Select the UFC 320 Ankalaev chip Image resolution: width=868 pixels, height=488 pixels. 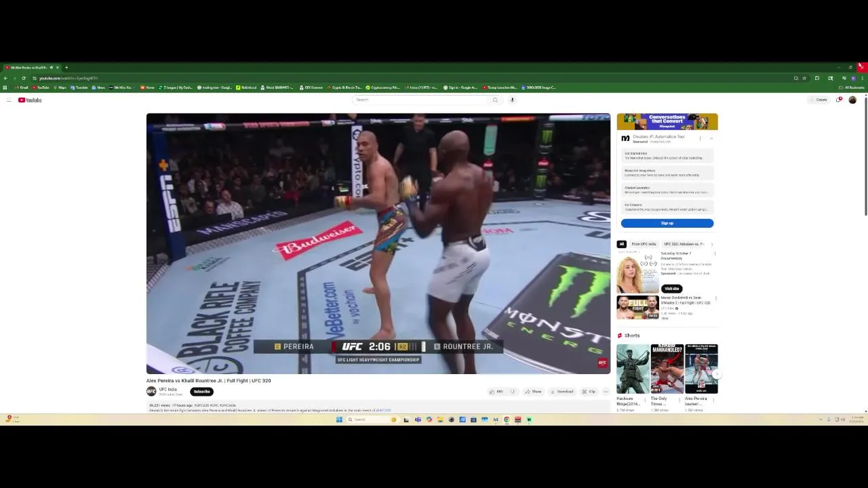683,244
